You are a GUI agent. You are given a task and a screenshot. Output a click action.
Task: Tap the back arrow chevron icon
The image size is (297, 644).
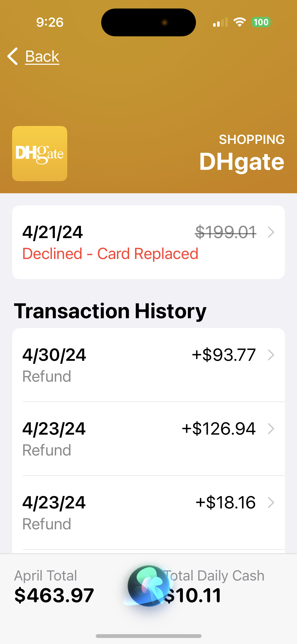pos(13,56)
